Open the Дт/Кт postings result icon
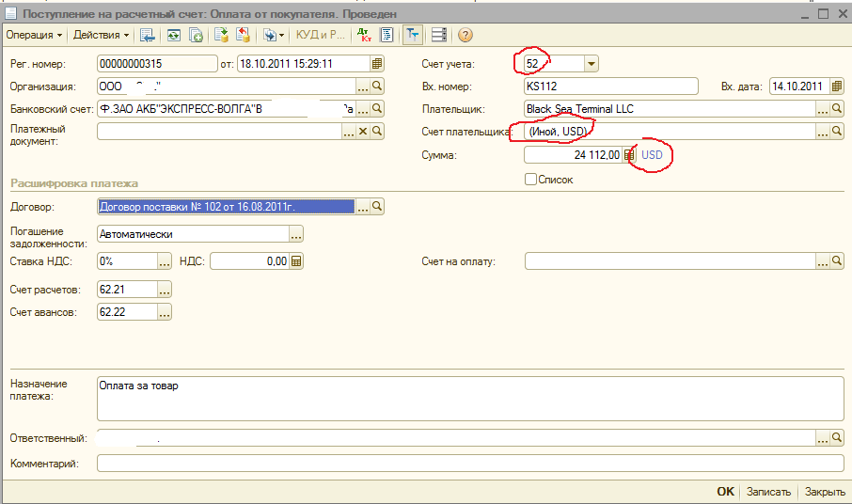This screenshot has width=852, height=504. [x=364, y=36]
